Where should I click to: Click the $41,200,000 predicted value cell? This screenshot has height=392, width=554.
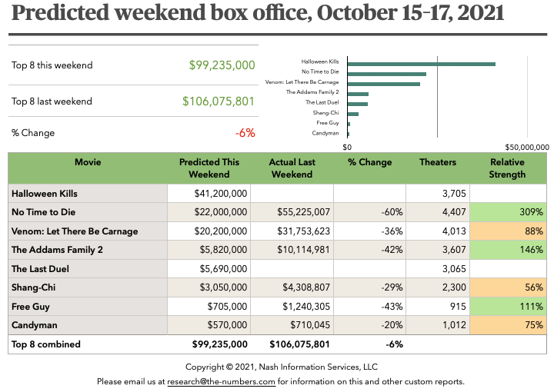[x=209, y=194]
